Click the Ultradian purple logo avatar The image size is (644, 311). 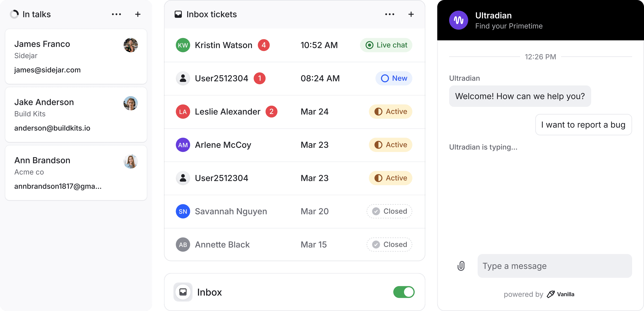459,20
